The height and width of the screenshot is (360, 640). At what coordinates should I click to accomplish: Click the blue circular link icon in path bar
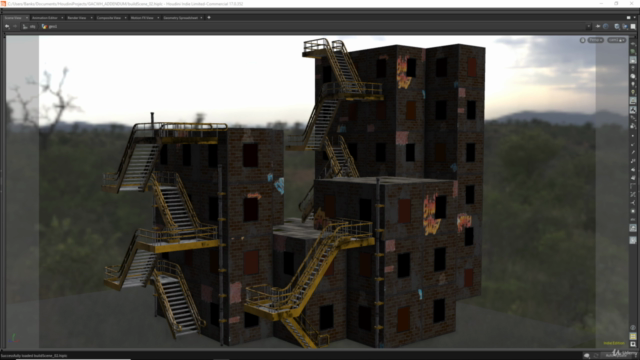tap(606, 27)
